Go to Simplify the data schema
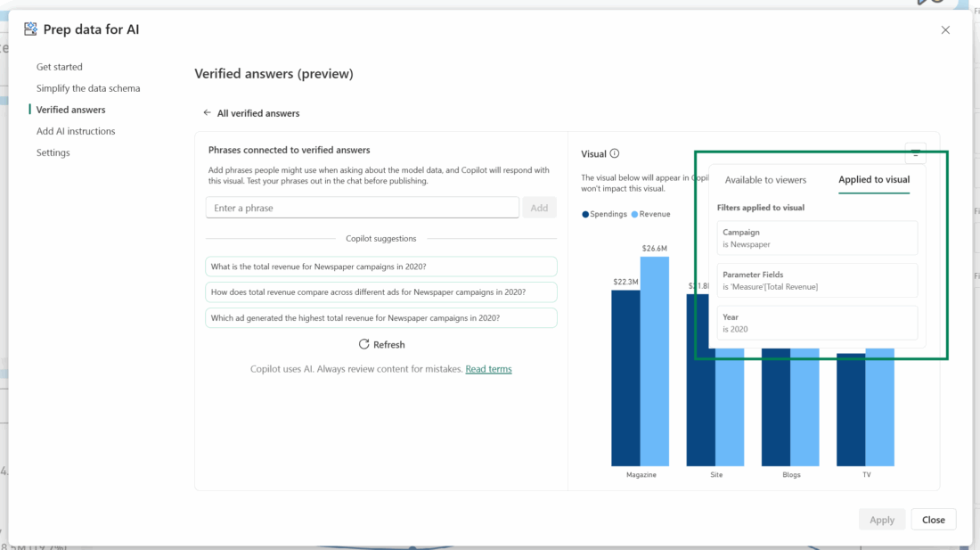The width and height of the screenshot is (980, 550). pyautogui.click(x=88, y=88)
